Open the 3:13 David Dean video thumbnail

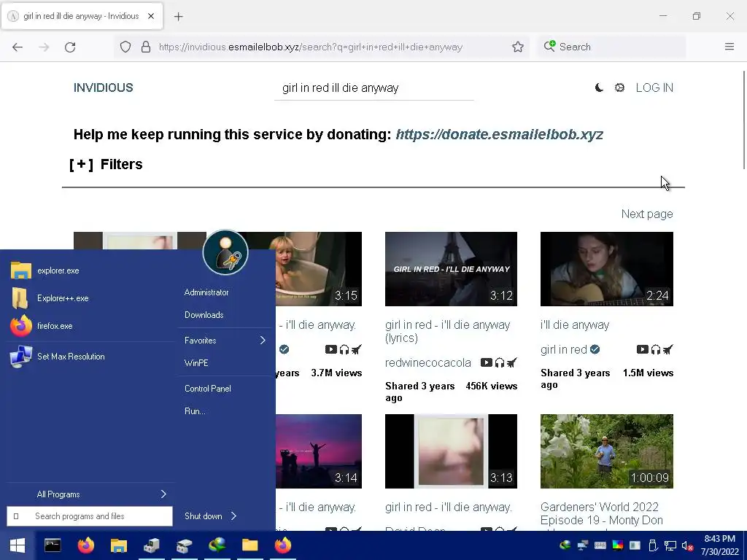point(451,451)
